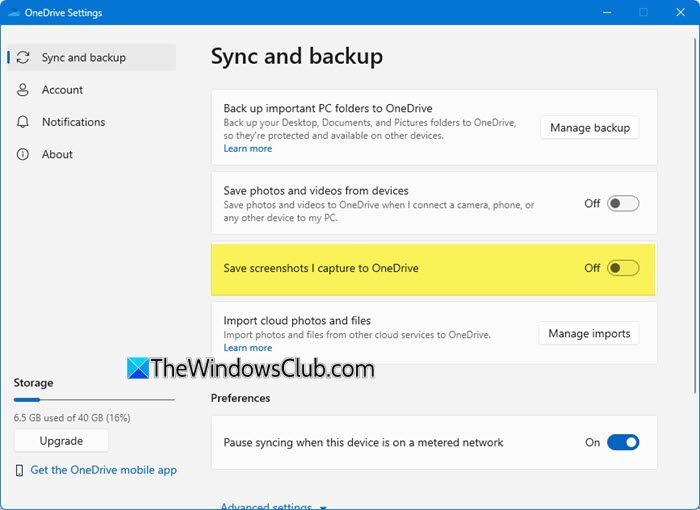Viewport: 700px width, 510px height.
Task: Open the Account settings page
Action: pos(62,90)
